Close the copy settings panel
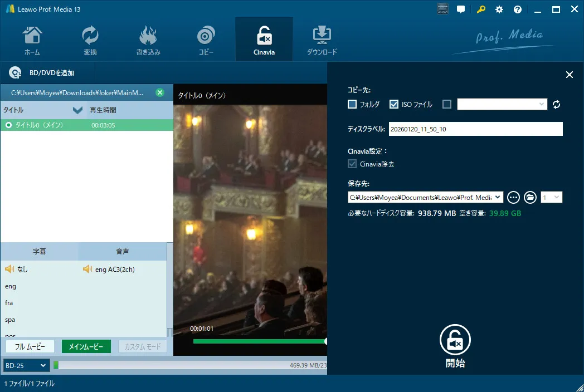 click(569, 75)
